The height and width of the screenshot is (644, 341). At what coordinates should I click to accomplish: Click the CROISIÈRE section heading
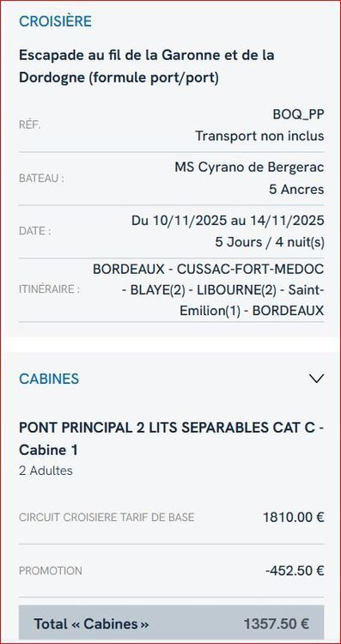point(55,21)
